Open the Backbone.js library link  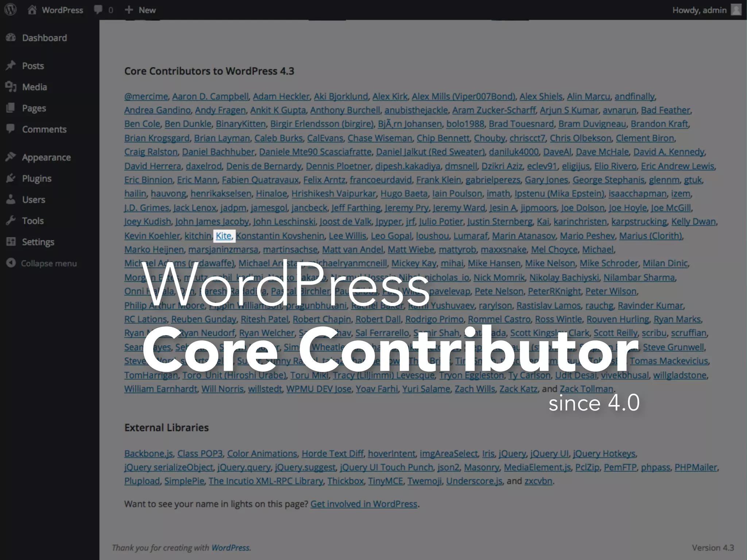pos(148,454)
